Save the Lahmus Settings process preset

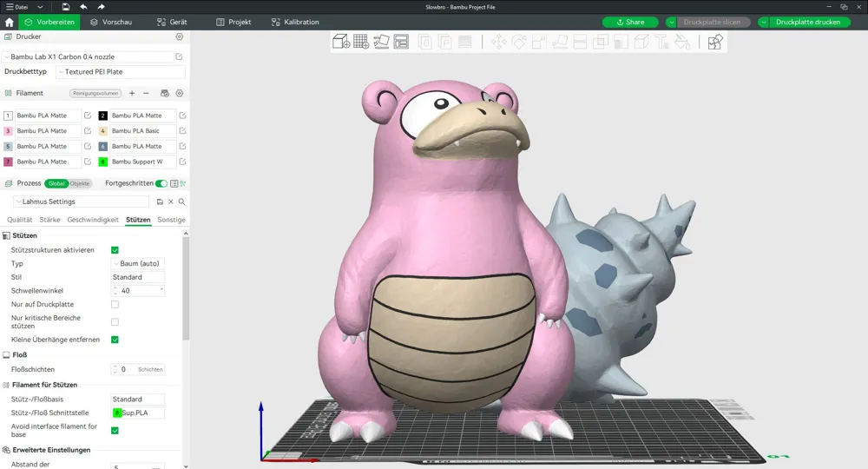tap(160, 201)
